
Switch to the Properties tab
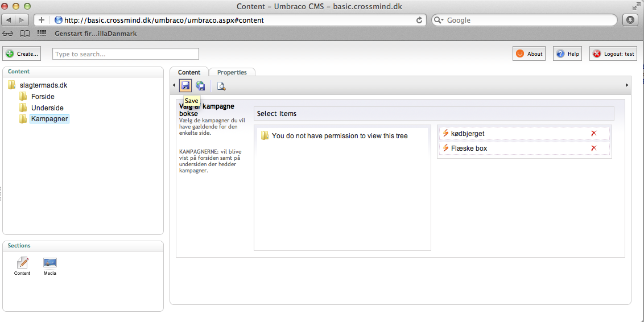tap(232, 72)
